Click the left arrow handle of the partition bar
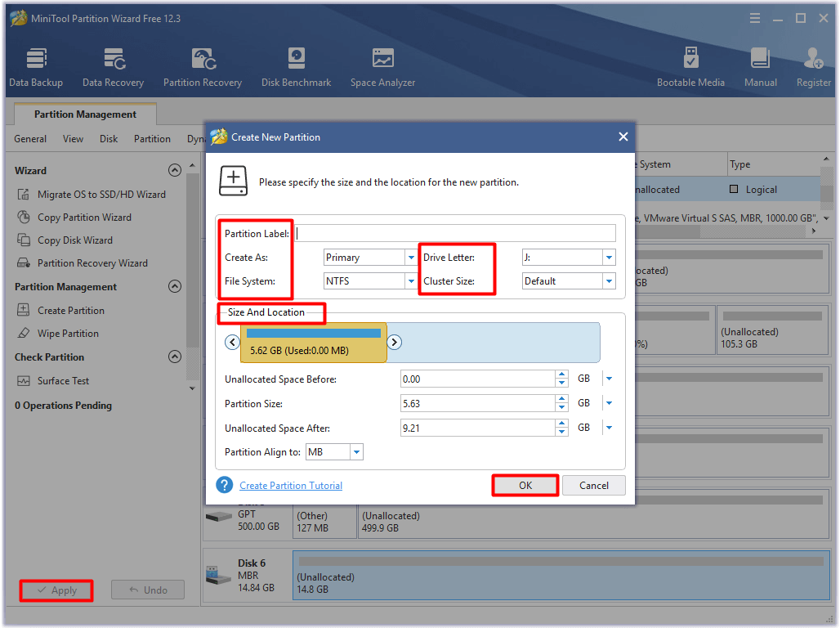 pos(232,342)
